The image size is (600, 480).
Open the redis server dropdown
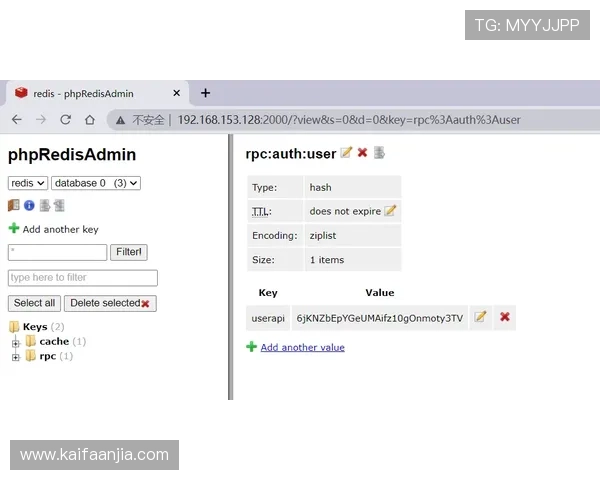coord(28,183)
